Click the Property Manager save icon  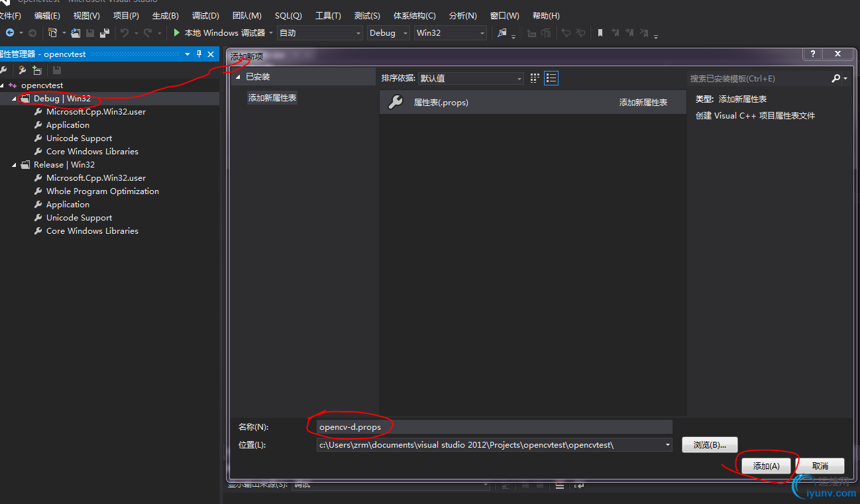(x=57, y=70)
